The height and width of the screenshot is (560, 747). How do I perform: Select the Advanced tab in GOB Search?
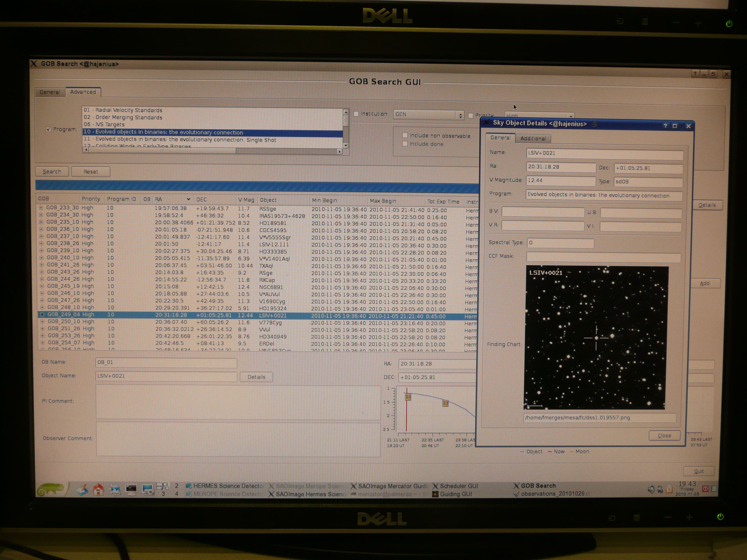tap(83, 92)
